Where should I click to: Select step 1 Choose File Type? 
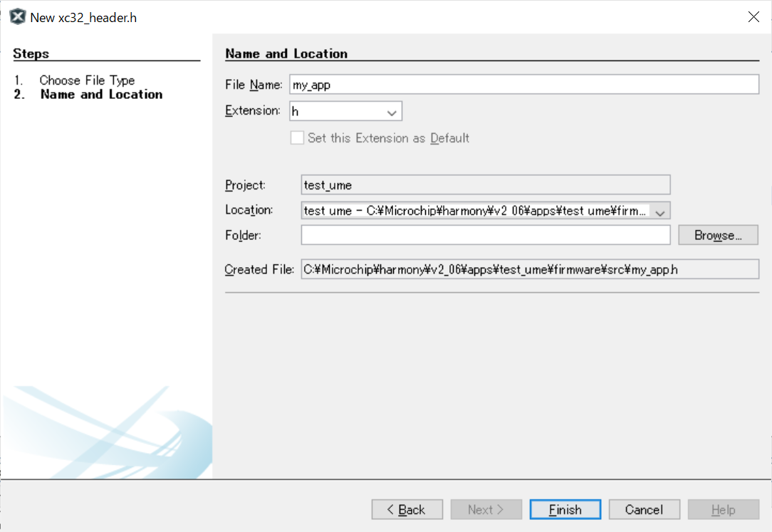point(86,80)
